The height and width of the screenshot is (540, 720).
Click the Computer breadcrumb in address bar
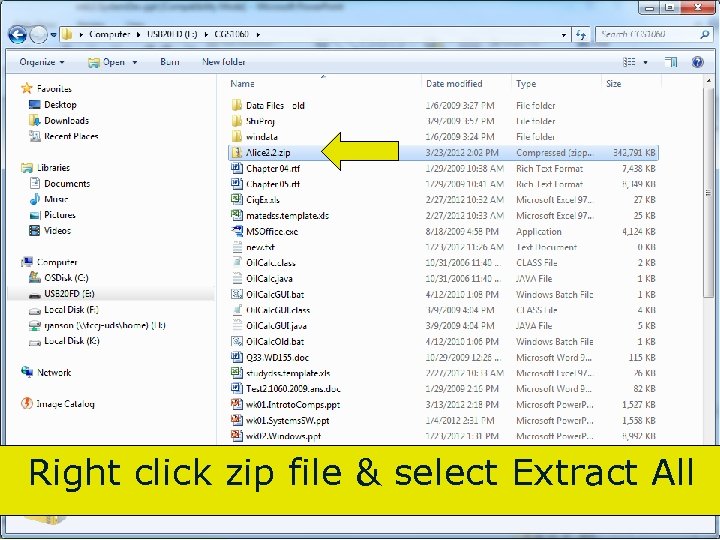pyautogui.click(x=109, y=34)
